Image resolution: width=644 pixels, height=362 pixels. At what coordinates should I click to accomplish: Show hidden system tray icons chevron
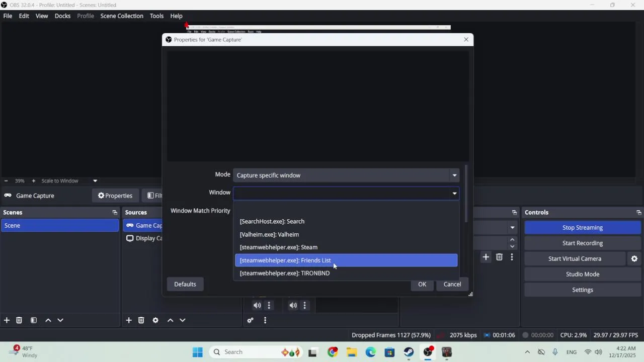pyautogui.click(x=527, y=352)
